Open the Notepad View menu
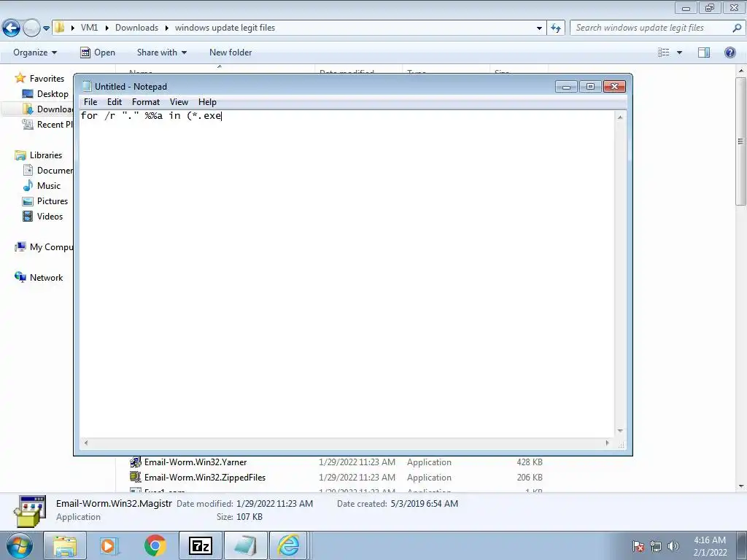Viewport: 747px width, 560px height. [179, 102]
